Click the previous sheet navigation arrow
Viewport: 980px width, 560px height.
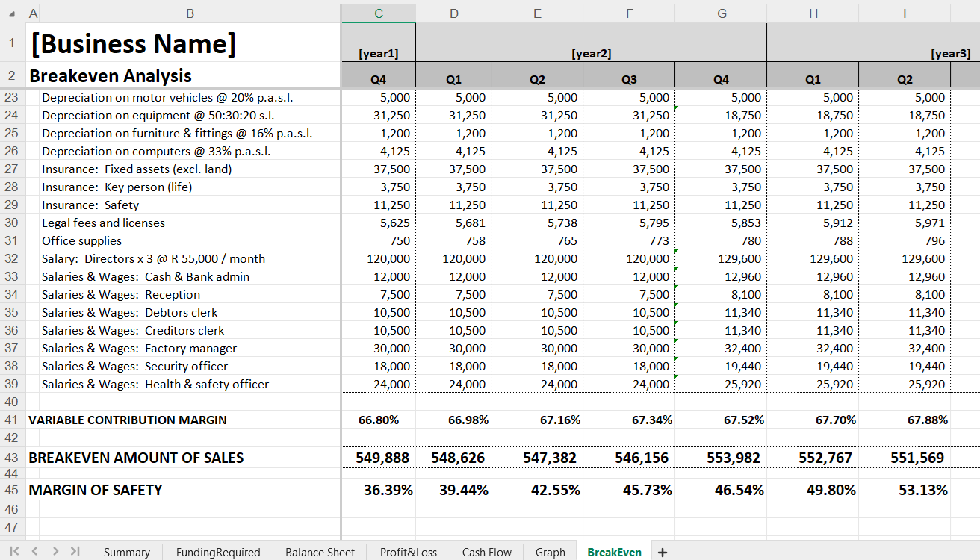click(x=34, y=551)
